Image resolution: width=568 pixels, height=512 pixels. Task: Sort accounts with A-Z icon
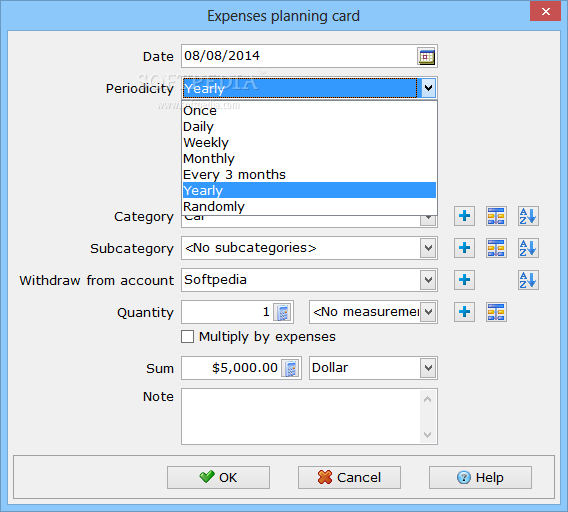point(528,280)
